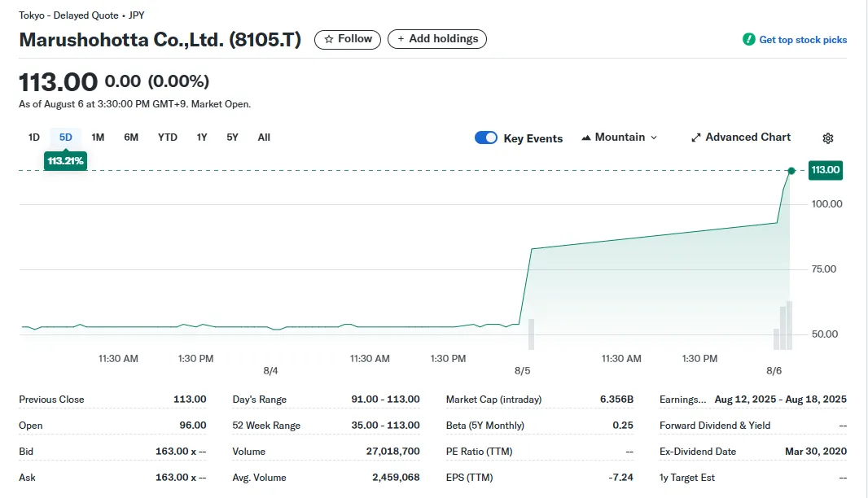Select the 1D time range tab
Screen dimensions: 868x498
[34, 138]
